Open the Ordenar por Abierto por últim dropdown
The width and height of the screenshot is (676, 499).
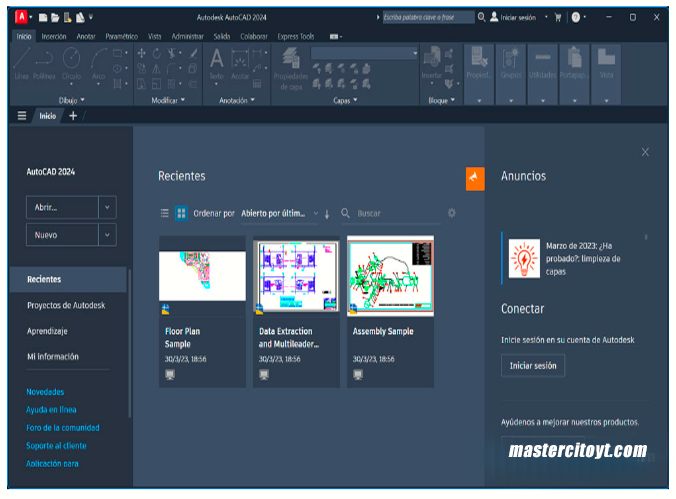(279, 213)
